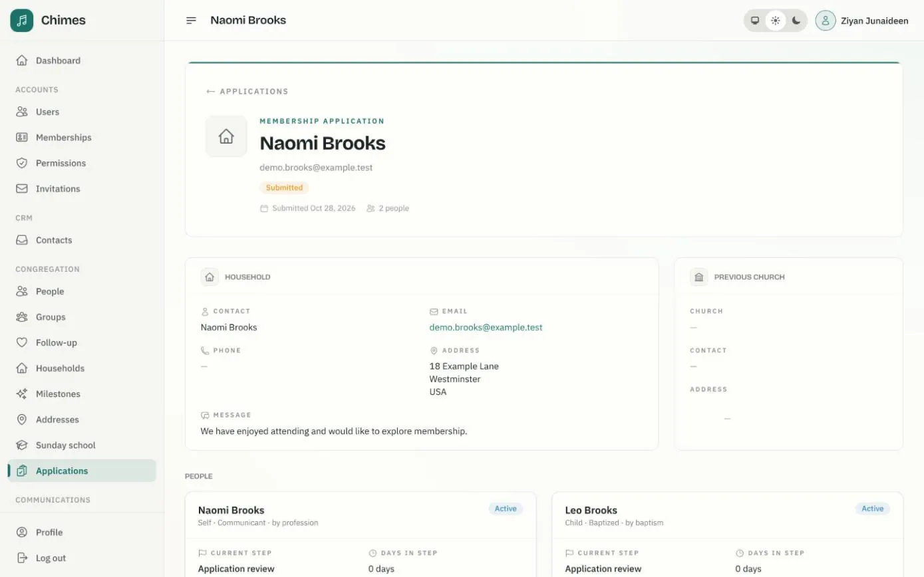
Task: Click the Groups sidebar icon
Action: click(22, 317)
